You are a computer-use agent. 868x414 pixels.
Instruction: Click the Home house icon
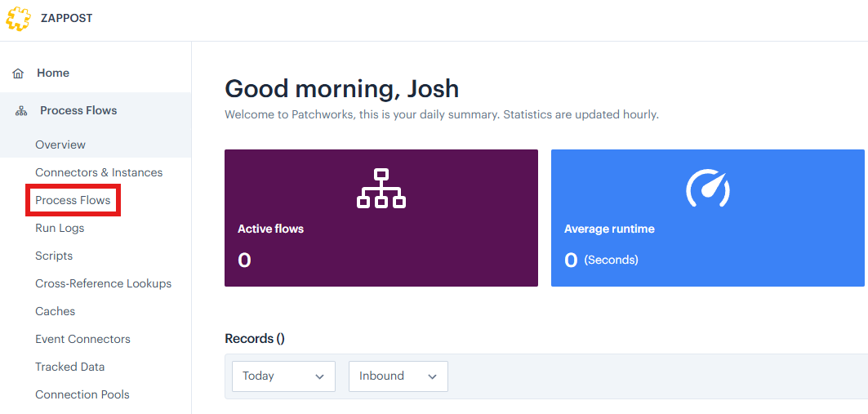tap(18, 73)
